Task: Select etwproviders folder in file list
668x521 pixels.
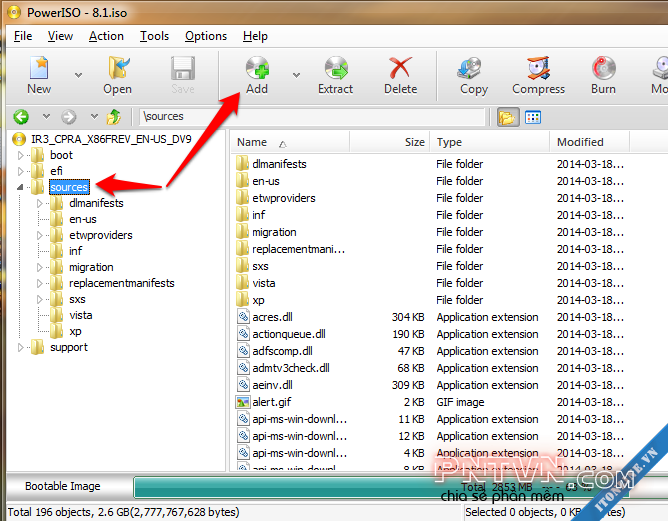Action: pyautogui.click(x=284, y=198)
